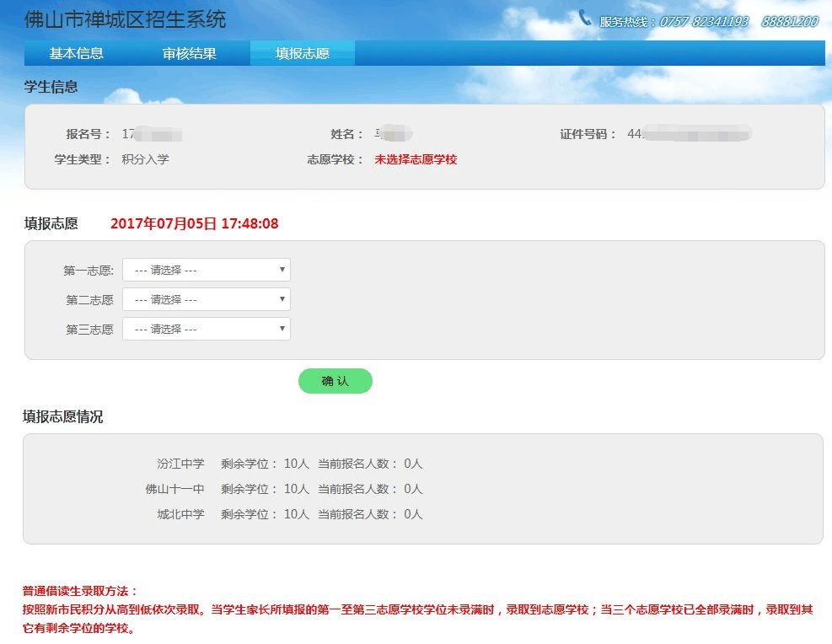Screen dimensions: 832x644
Task: Click the 普通借读生录取方法 notice heading
Action: tap(79, 591)
